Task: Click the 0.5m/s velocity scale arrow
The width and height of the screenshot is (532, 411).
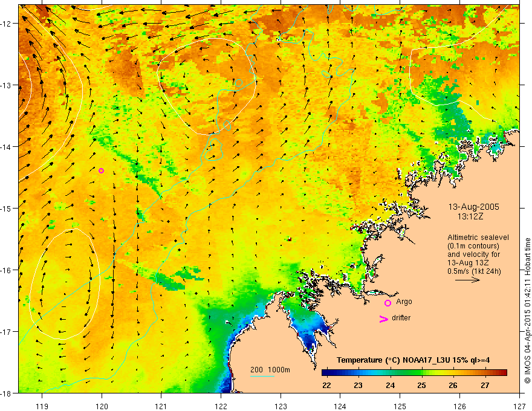Action: (467, 280)
